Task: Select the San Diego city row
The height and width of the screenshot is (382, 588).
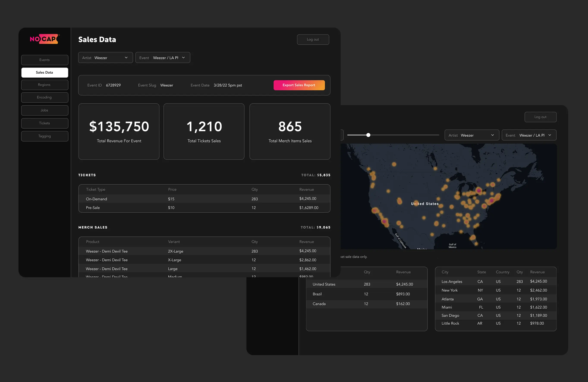Action: 496,316
